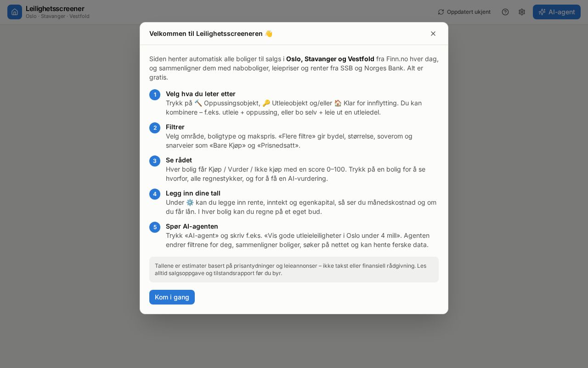Viewport: 588px width, 368px height.
Task: Click the Filtrer step heading
Action: 175,127
